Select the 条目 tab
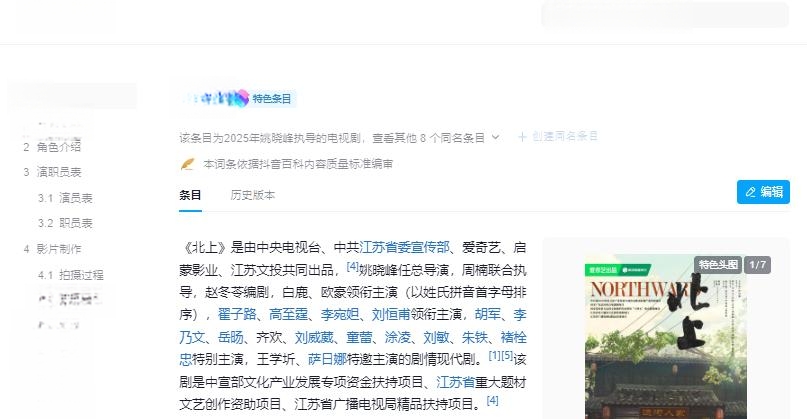Screen dimensions: 807x419 click(x=190, y=195)
